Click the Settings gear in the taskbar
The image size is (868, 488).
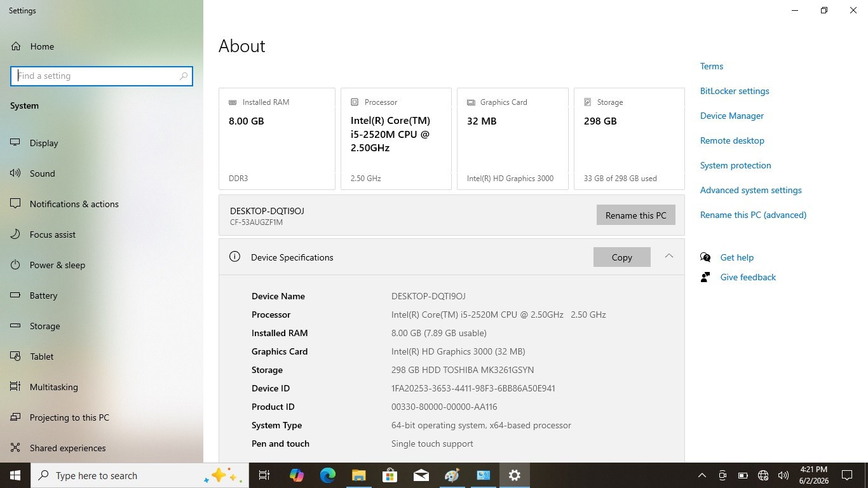click(x=514, y=475)
